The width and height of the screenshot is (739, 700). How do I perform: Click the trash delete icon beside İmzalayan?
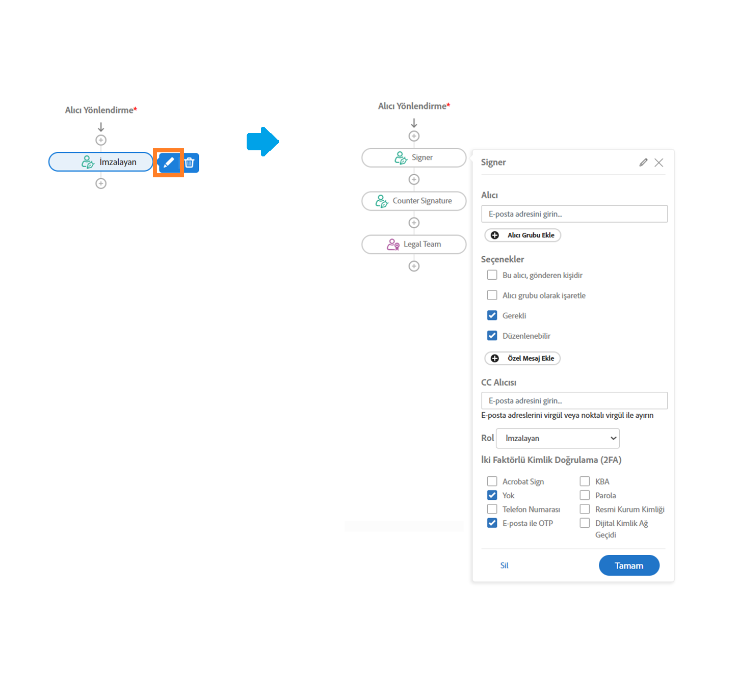coord(190,163)
